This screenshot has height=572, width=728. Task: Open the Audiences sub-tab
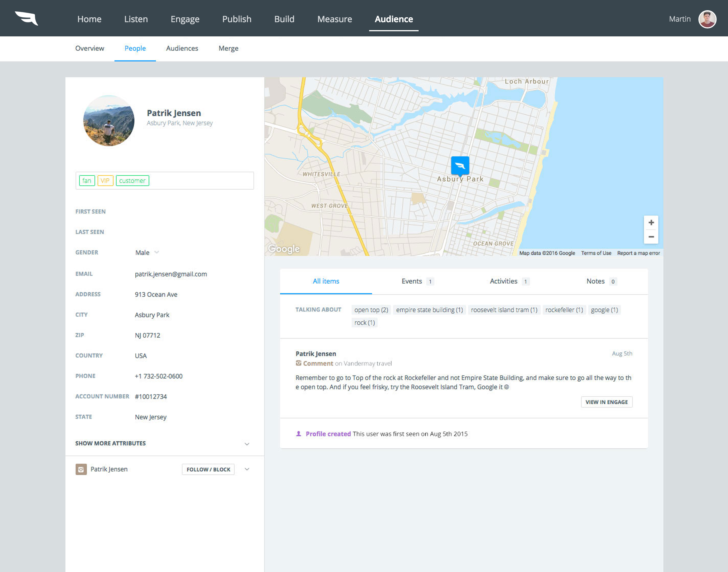point(182,49)
